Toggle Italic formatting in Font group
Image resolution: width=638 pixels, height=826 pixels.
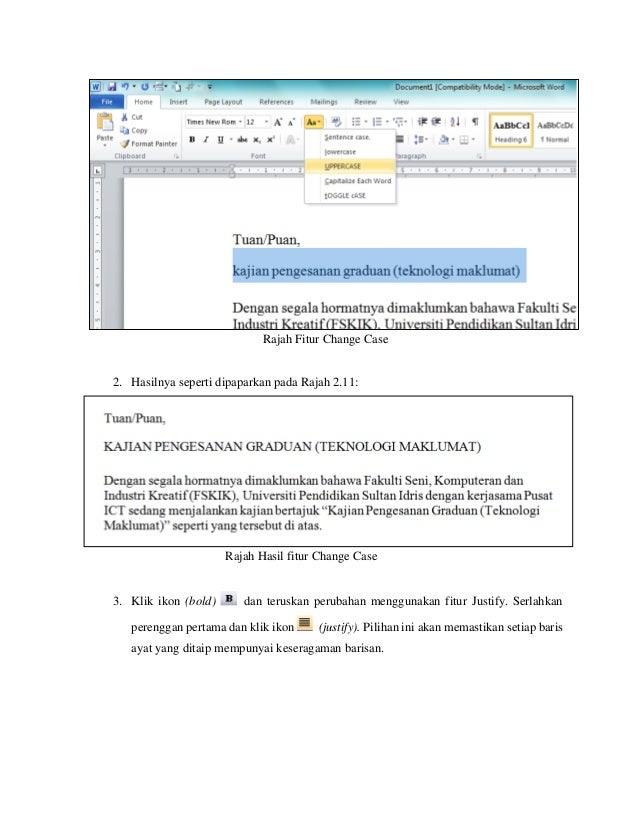tap(206, 140)
